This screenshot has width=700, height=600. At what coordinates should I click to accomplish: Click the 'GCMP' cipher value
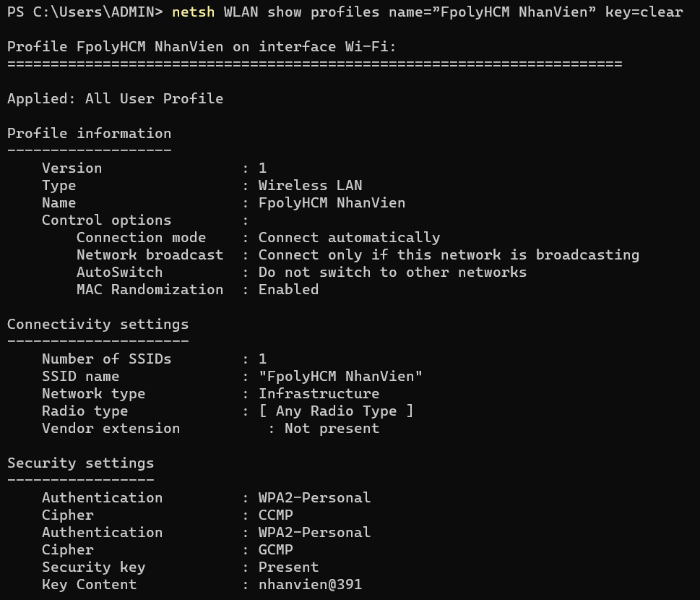(275, 550)
